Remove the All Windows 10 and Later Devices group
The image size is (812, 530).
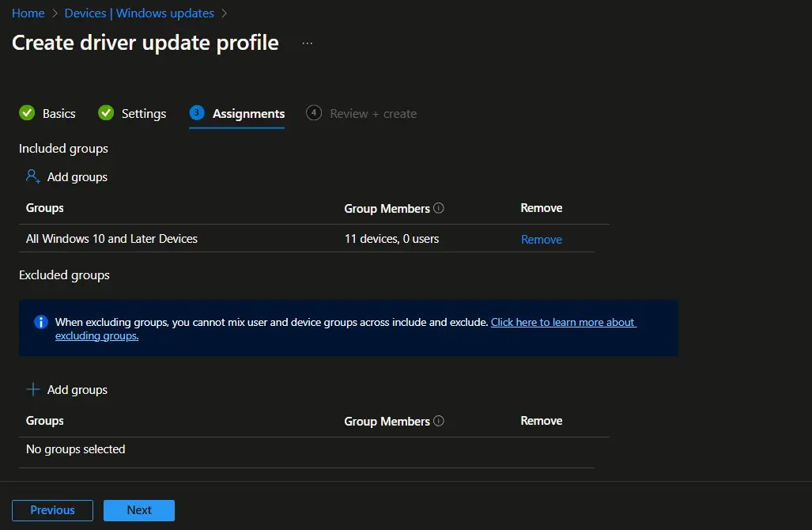[x=541, y=238]
